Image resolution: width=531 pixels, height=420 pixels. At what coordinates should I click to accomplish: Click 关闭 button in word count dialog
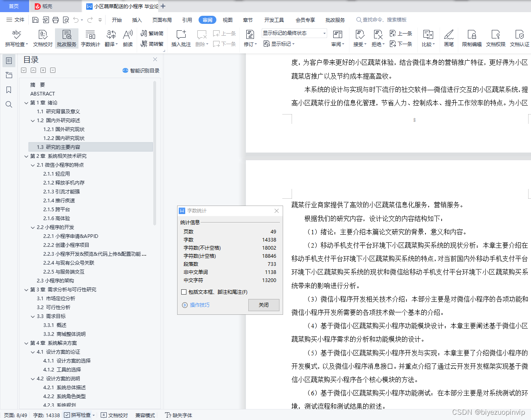[x=264, y=305]
